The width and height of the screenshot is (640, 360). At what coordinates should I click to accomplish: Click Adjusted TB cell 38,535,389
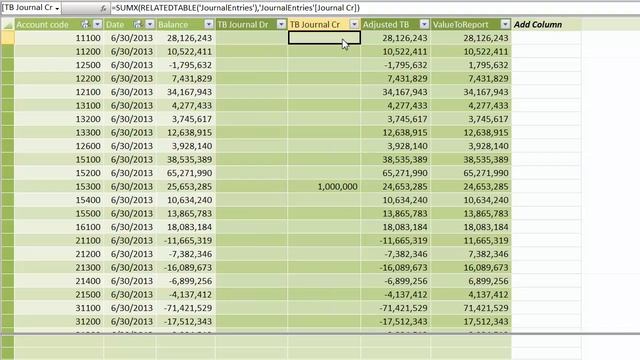tap(396, 160)
